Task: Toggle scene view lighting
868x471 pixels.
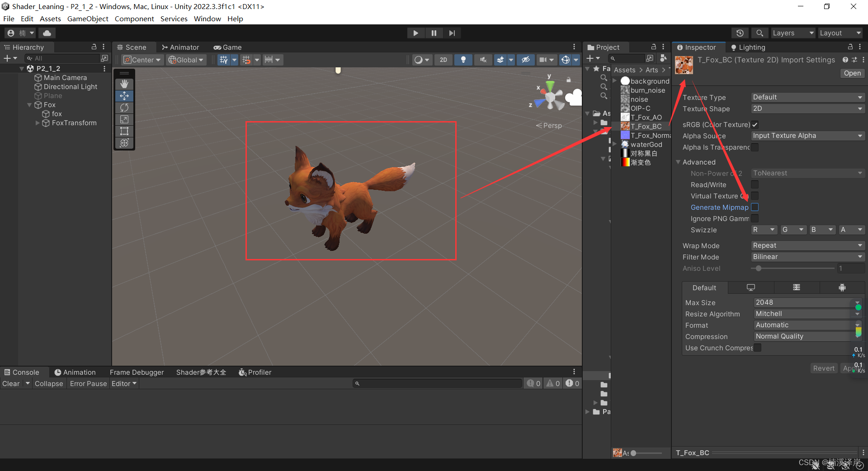Action: 463,60
